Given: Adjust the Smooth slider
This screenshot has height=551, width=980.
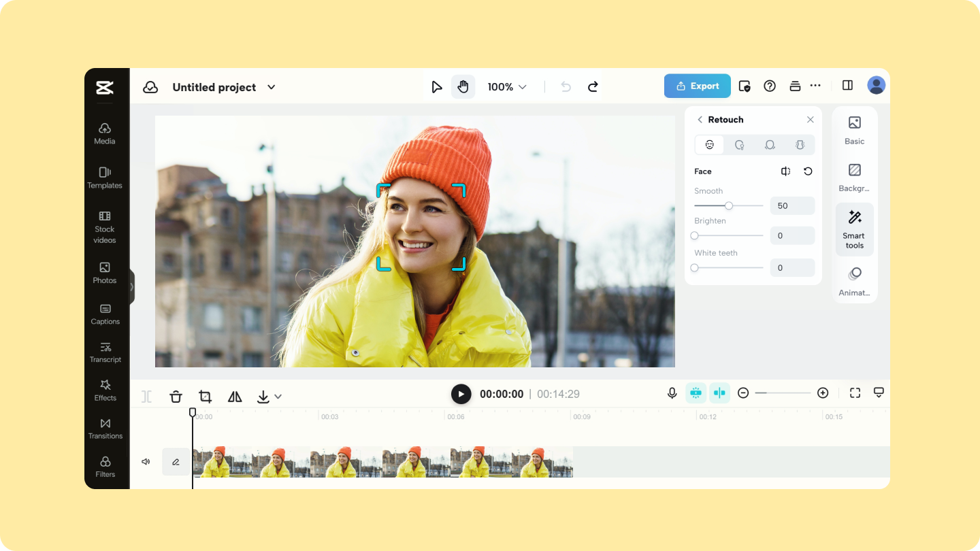Looking at the screenshot, I should [729, 205].
